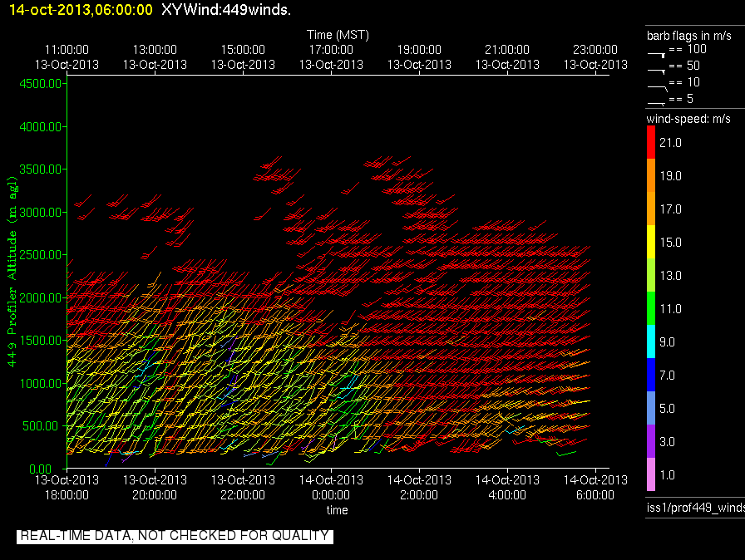Click the 50 m/s barb flag legend symbol
Image resolution: width=745 pixels, height=560 pixels.
(x=656, y=71)
